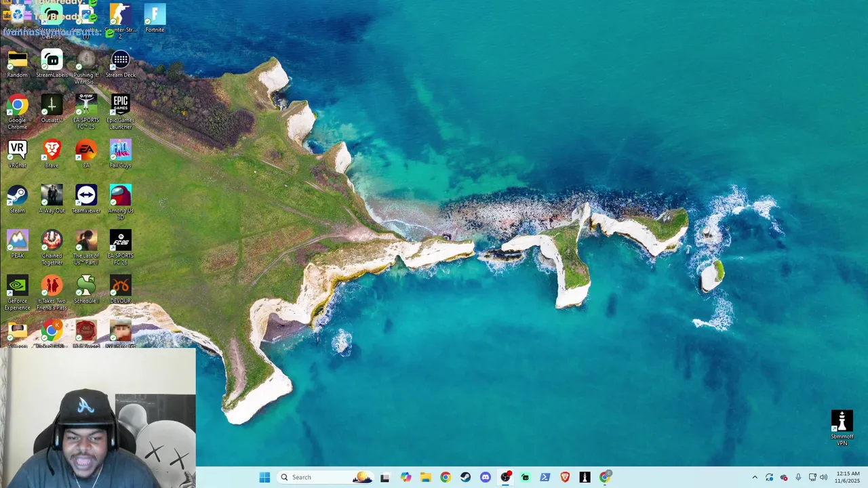The image size is (868, 488).
Task: Open the network status tray icon
Action: [812, 477]
